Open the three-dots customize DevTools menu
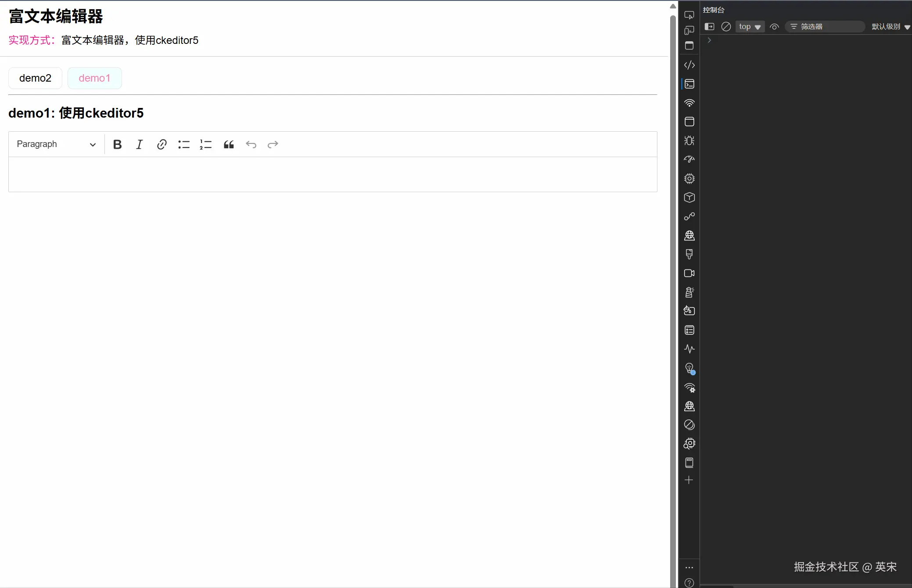Screen dimensions: 912x588 tap(689, 567)
